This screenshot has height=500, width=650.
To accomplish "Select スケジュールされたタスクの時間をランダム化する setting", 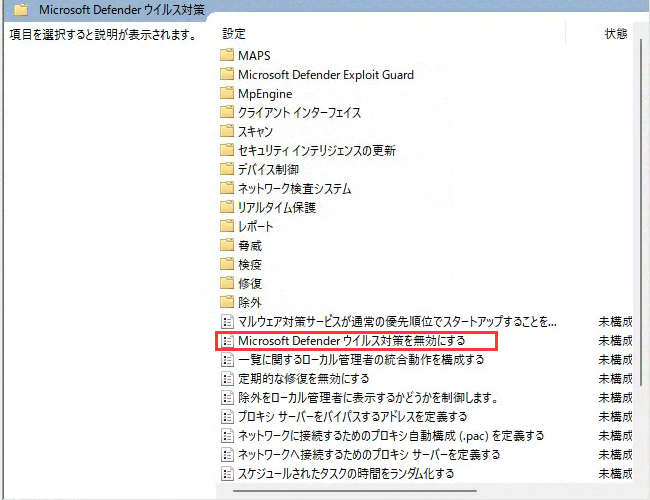I will 346,473.
